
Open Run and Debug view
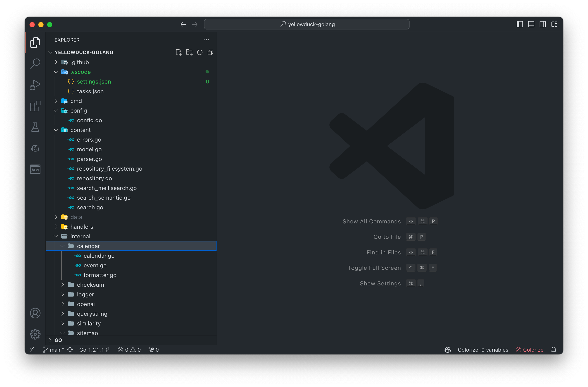(x=35, y=85)
